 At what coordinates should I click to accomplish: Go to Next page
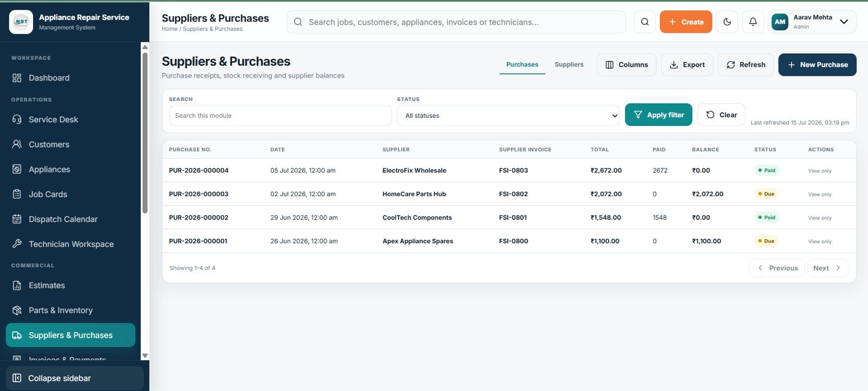(x=827, y=268)
